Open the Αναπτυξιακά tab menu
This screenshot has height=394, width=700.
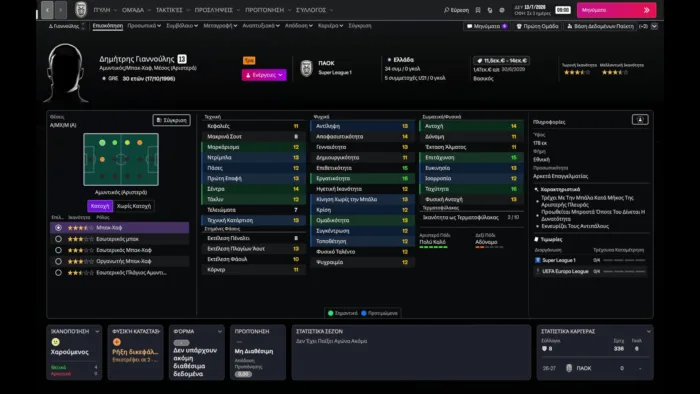(261, 26)
